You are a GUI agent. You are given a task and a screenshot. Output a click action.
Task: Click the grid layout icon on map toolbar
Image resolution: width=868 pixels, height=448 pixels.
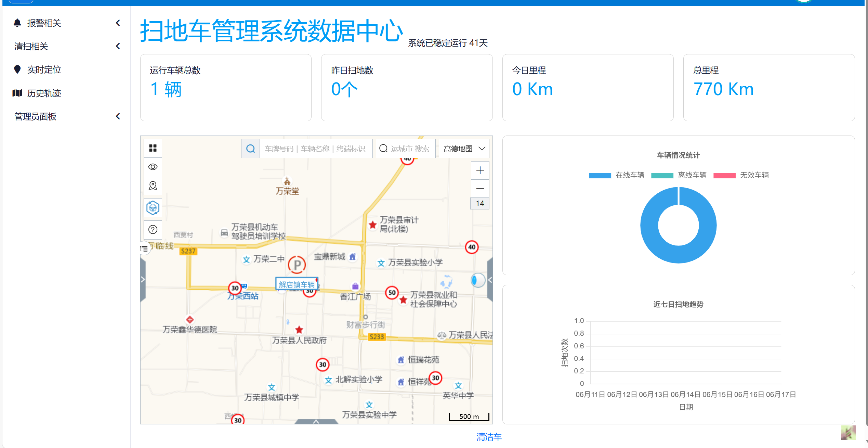tap(153, 148)
